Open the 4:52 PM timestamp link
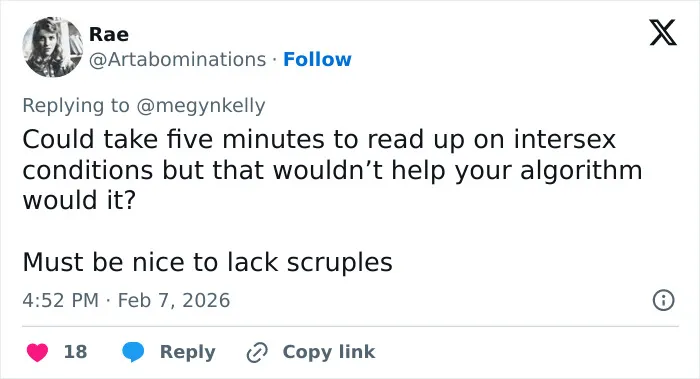Screen dimensions: 700x379 pos(60,300)
